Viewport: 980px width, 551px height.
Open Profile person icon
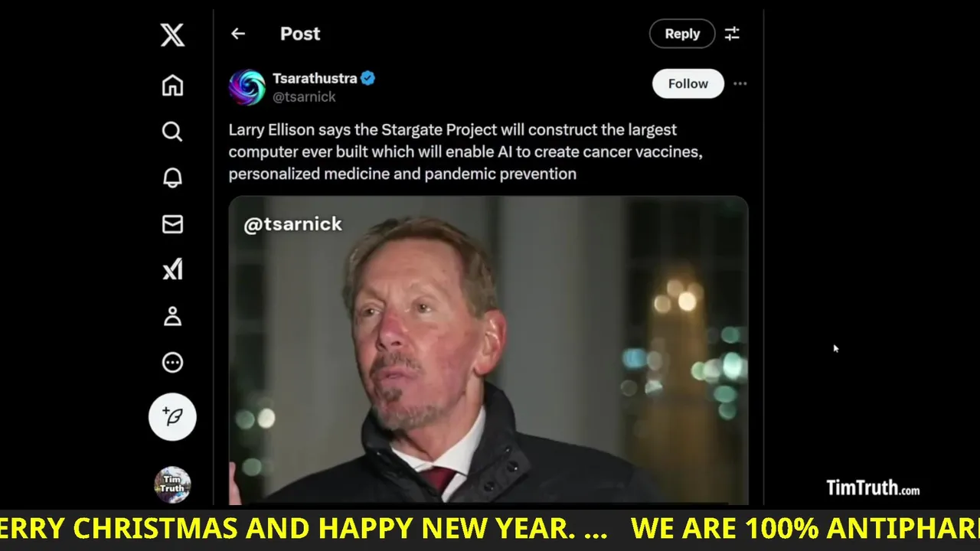pos(172,316)
